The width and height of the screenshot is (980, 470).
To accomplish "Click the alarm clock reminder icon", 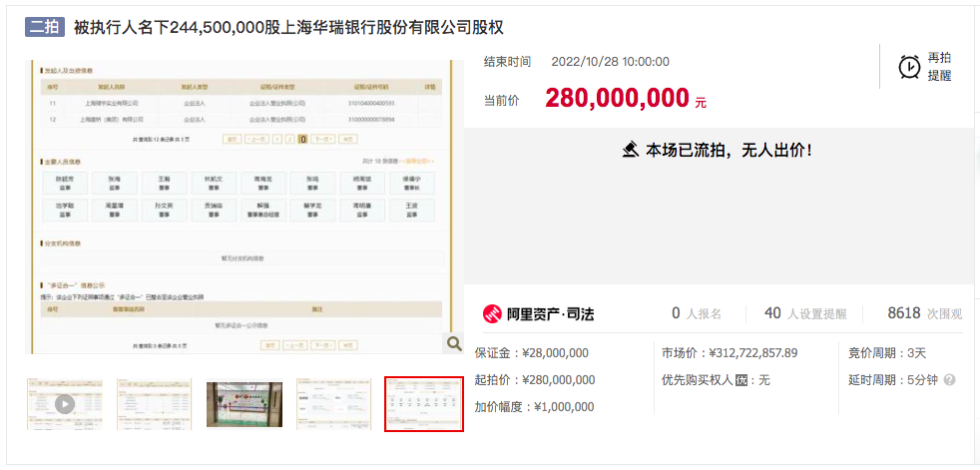I will 909,67.
